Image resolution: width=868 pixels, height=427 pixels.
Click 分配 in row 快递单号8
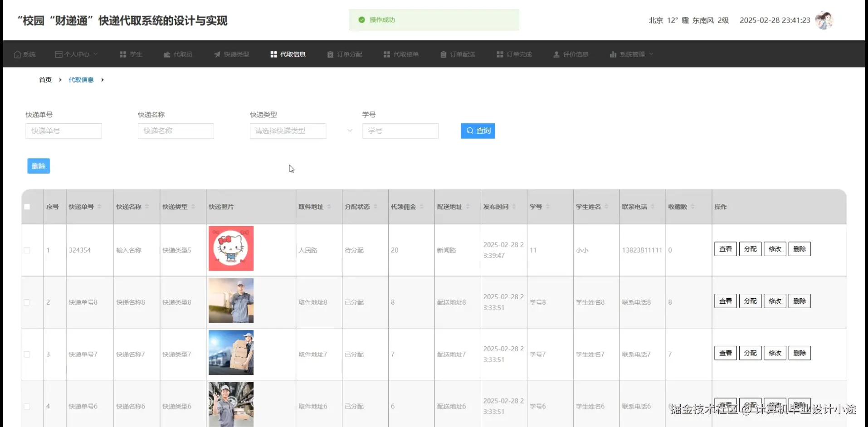click(x=750, y=301)
